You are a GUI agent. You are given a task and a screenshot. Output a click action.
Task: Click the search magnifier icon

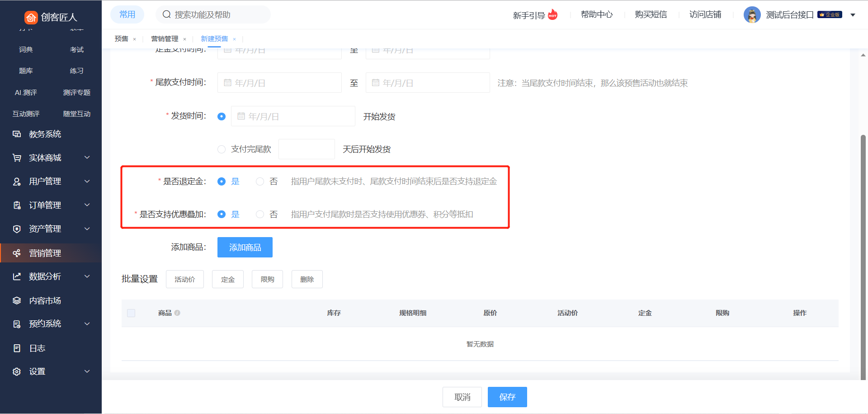[x=167, y=14]
